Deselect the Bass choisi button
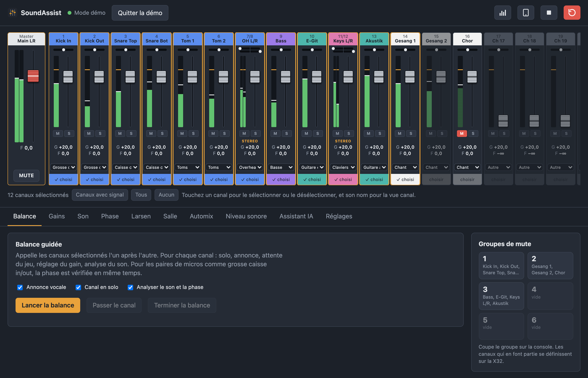 click(x=281, y=179)
